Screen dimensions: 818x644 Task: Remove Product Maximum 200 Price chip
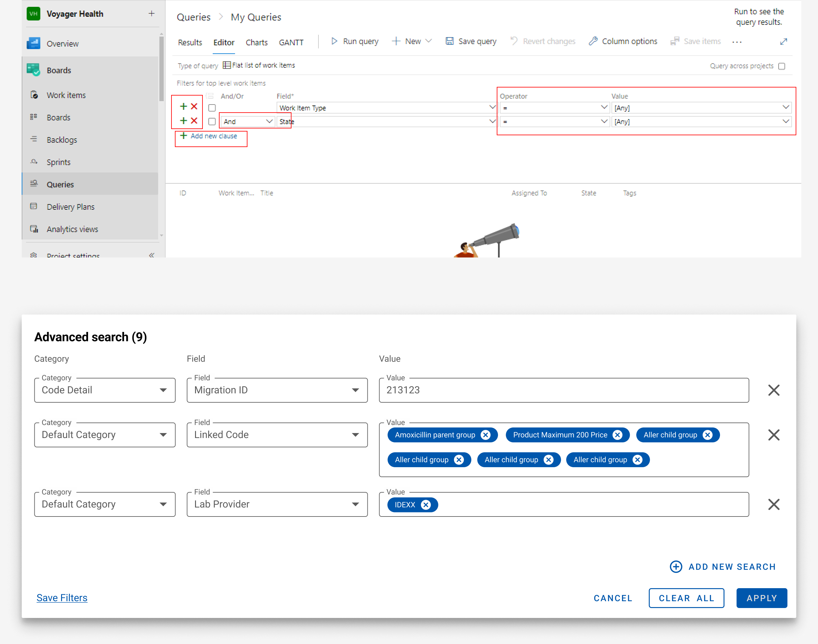point(618,435)
